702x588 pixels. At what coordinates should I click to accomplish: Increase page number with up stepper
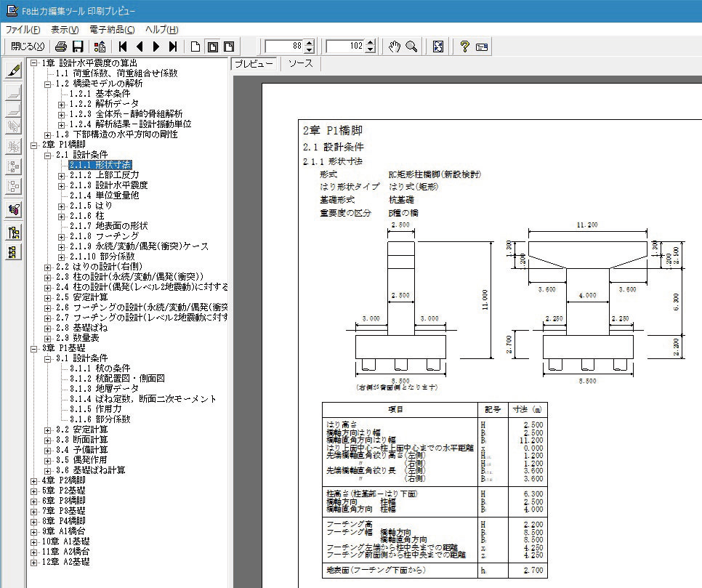click(x=310, y=43)
